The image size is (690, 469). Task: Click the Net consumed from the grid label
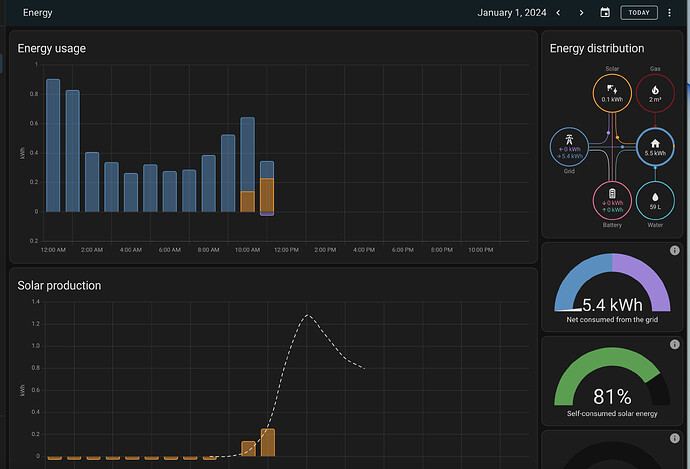point(612,319)
